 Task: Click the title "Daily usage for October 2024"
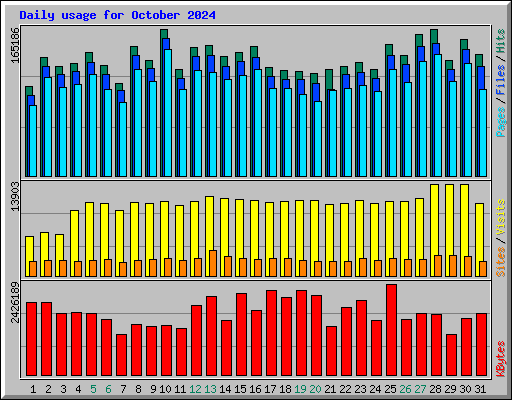117,15
